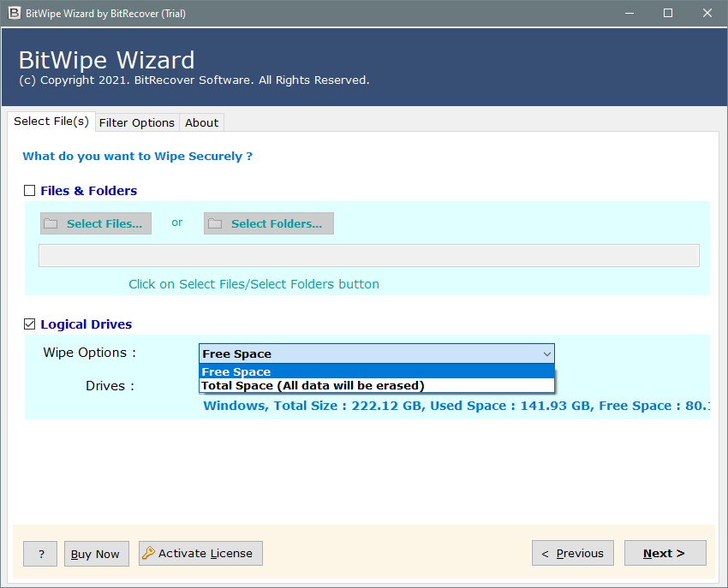Image resolution: width=728 pixels, height=588 pixels.
Task: Switch to the Filter Options tab
Action: [137, 122]
